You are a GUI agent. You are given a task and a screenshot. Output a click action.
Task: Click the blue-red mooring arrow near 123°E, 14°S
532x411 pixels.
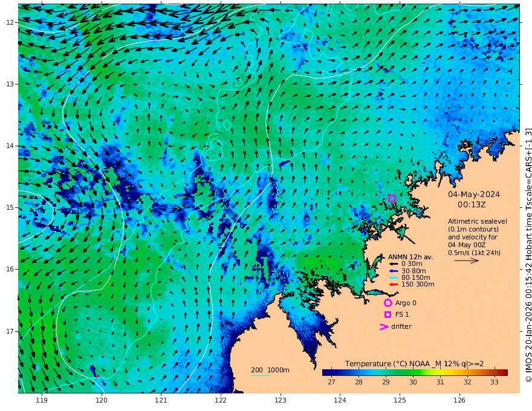(x=285, y=163)
